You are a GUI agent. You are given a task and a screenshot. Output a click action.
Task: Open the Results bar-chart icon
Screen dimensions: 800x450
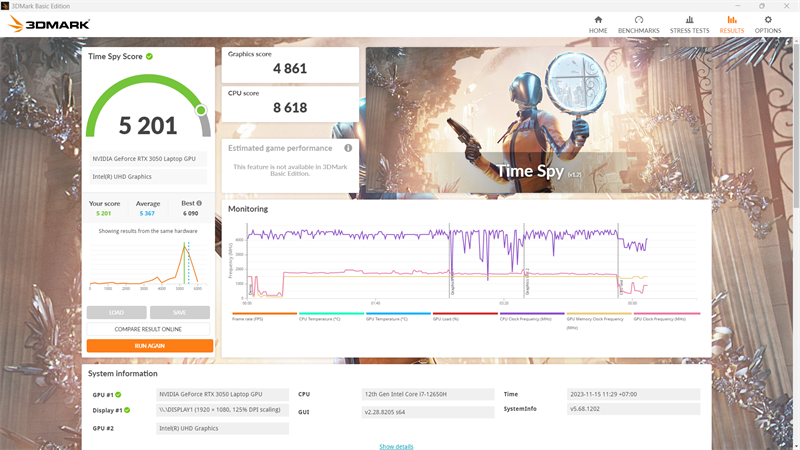pyautogui.click(x=732, y=20)
